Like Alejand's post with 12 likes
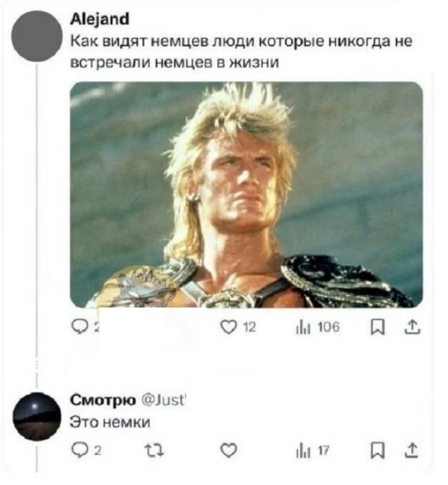This screenshot has width=448, height=485. [x=228, y=327]
